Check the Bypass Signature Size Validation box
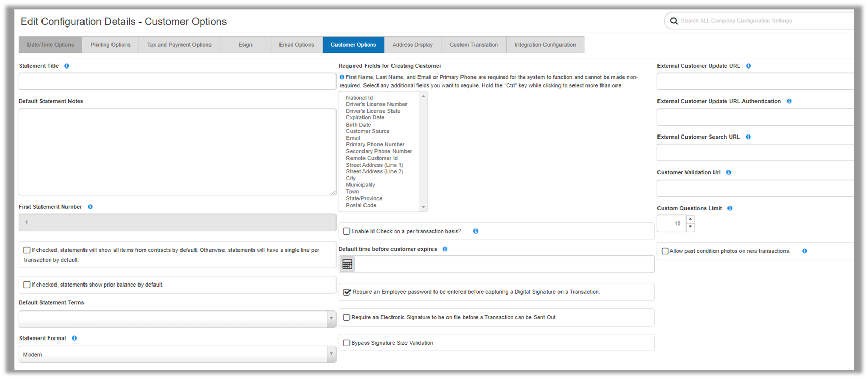The height and width of the screenshot is (379, 868). (346, 343)
